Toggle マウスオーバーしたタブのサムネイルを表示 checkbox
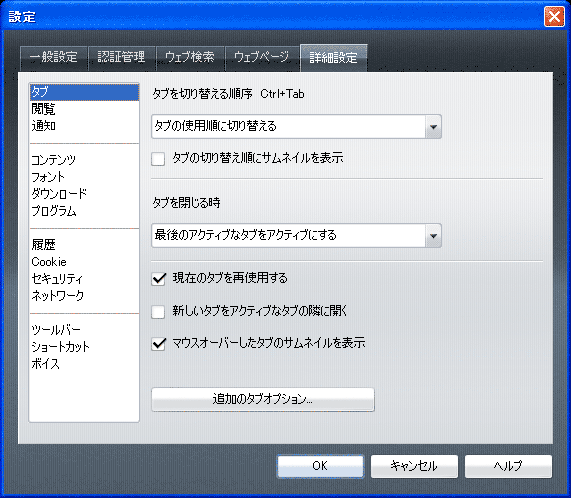Viewport: 571px width, 498px height. (x=158, y=344)
